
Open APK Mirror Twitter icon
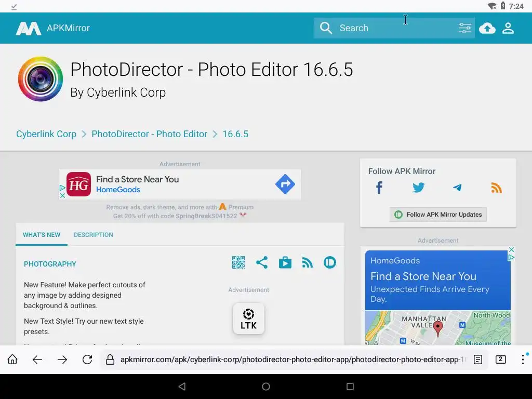tap(418, 187)
